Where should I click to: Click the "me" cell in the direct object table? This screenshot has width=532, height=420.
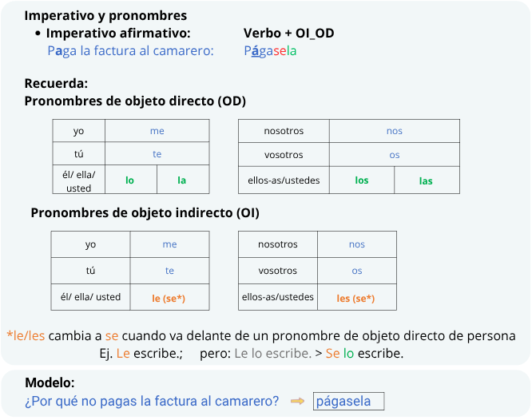pos(157,131)
